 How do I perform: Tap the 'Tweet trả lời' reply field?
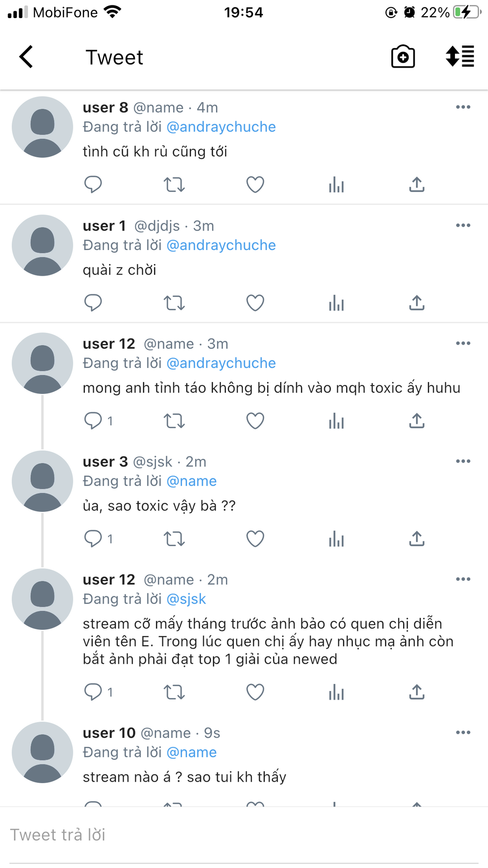(x=244, y=835)
